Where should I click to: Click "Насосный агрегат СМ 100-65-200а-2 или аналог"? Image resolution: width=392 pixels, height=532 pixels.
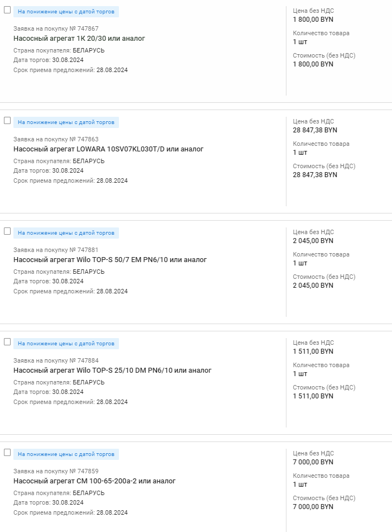[x=94, y=481]
